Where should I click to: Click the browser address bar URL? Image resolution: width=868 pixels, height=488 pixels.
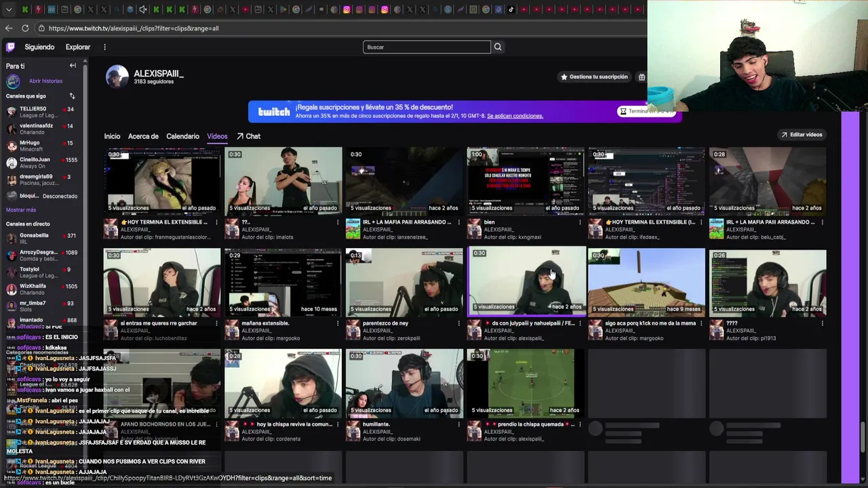click(134, 28)
